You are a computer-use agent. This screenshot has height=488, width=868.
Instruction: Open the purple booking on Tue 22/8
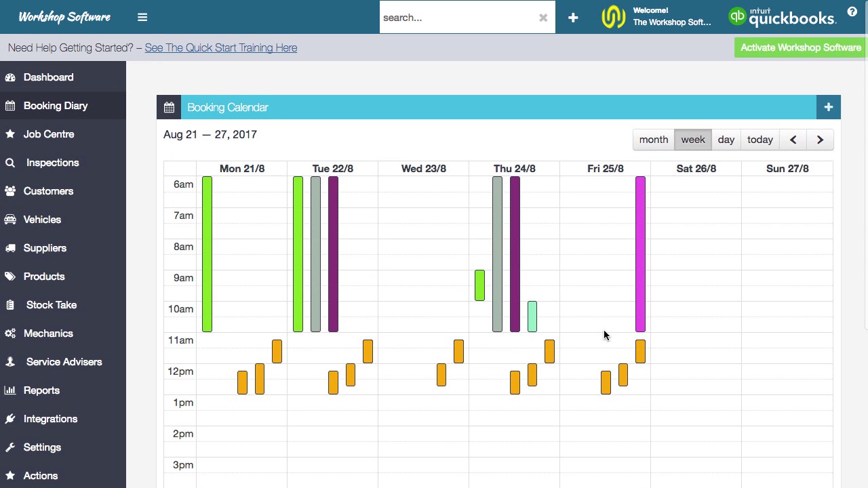click(x=333, y=254)
